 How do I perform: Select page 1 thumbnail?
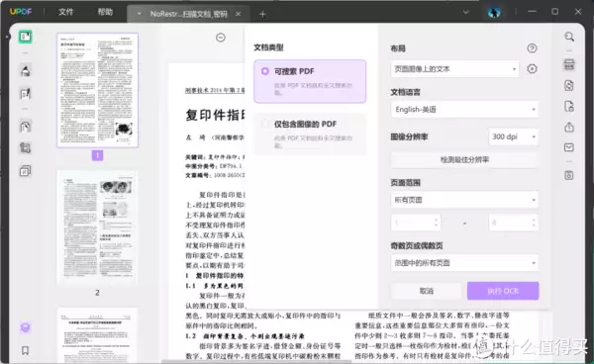pos(97,90)
